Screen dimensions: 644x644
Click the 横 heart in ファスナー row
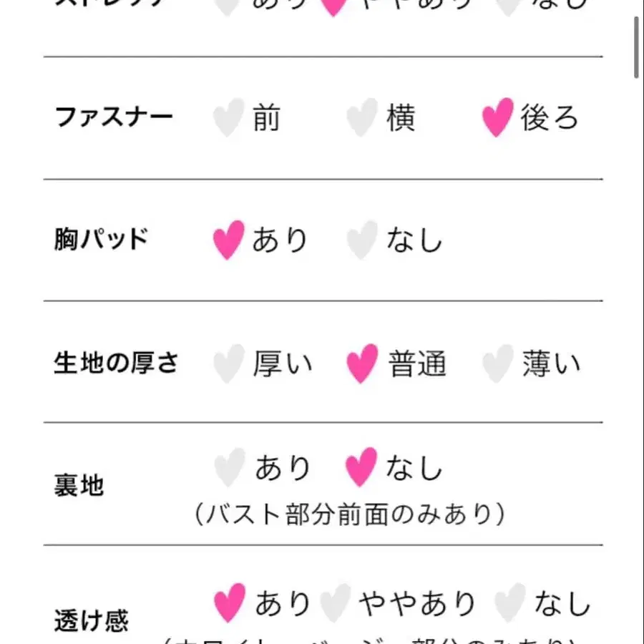tap(362, 118)
